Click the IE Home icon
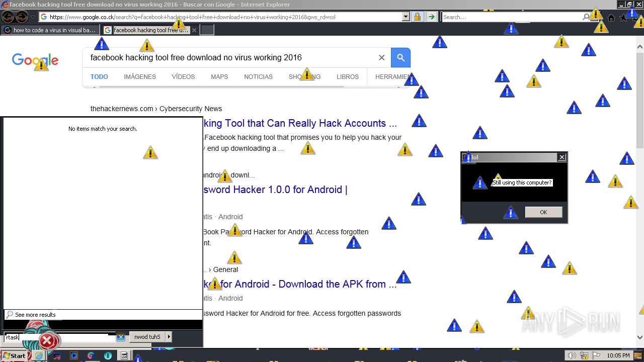The image size is (644, 362). coord(611,18)
